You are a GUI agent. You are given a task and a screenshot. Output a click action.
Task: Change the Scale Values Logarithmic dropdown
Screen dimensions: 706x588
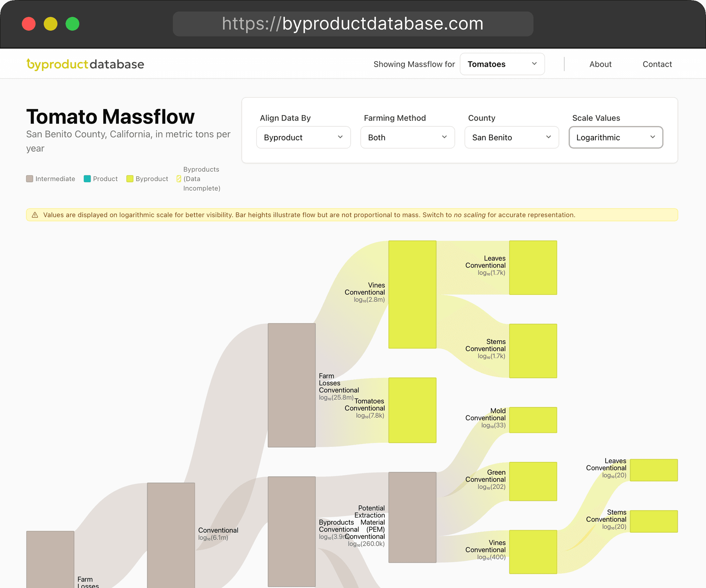(616, 137)
